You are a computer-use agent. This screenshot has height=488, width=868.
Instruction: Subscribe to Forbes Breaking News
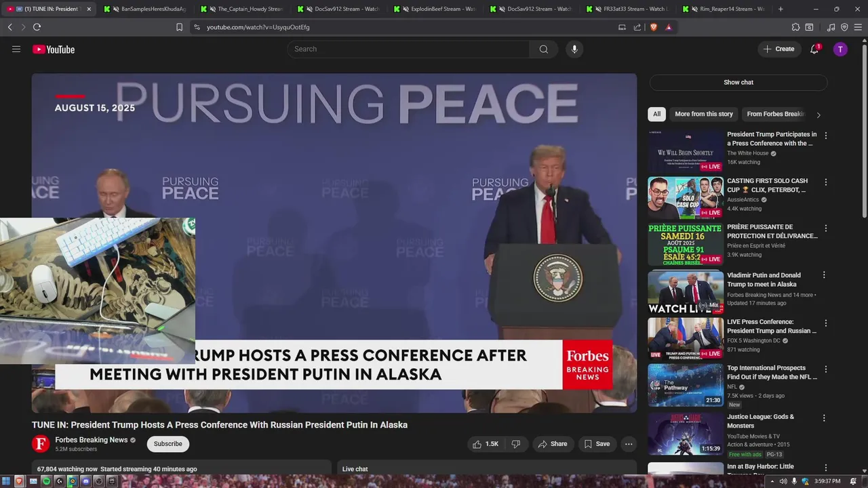pos(167,444)
